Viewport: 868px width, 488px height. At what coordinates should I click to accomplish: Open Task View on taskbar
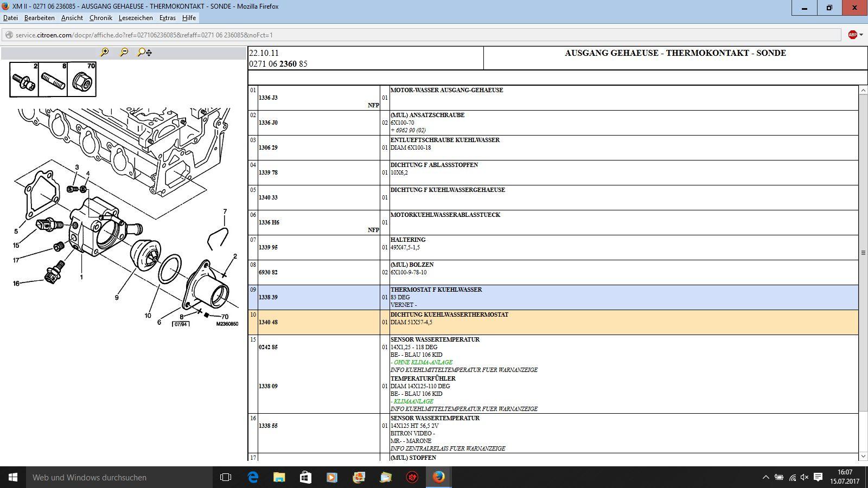click(x=226, y=477)
